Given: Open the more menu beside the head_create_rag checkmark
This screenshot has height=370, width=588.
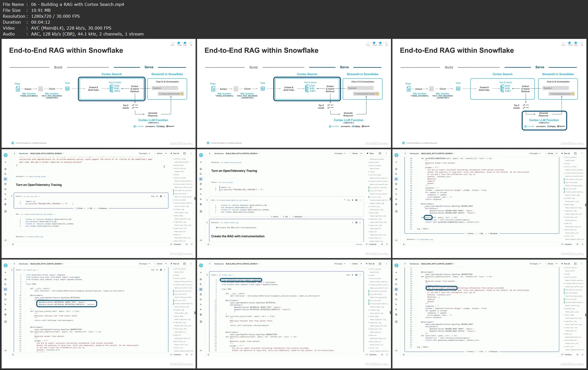Looking at the screenshot, I should pos(360,223).
